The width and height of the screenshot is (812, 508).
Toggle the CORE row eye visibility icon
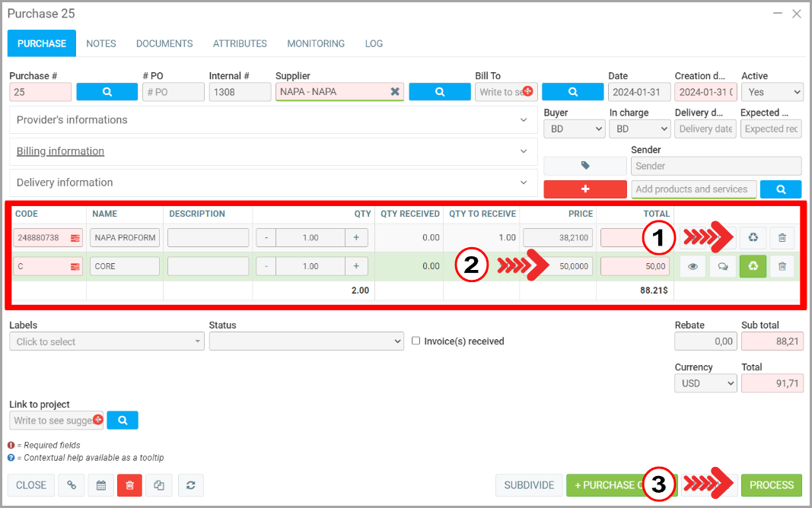point(693,267)
